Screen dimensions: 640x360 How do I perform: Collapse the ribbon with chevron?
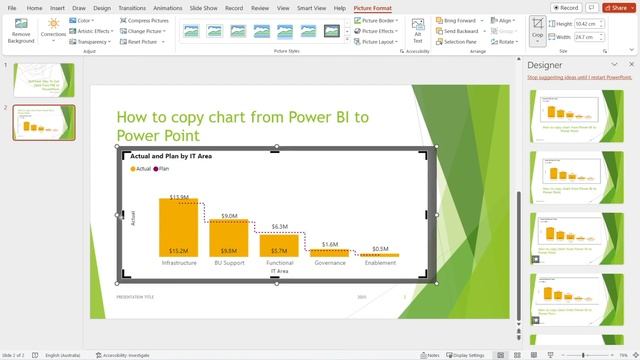[632, 50]
